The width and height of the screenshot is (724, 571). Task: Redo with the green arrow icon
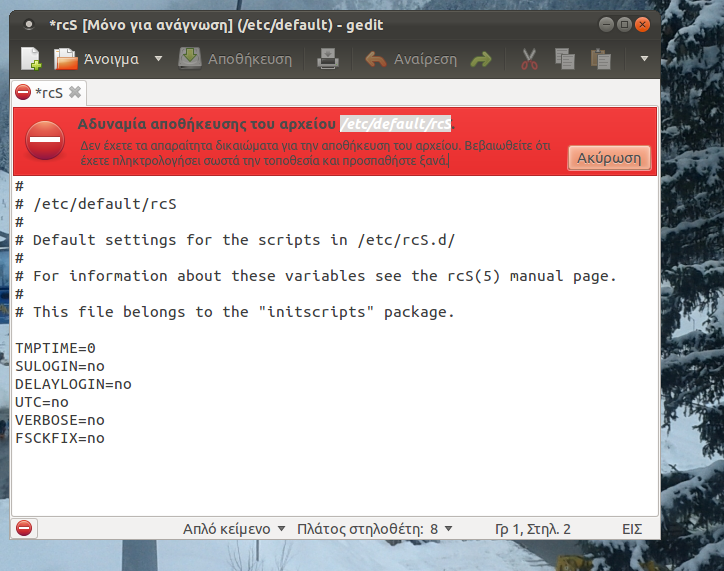[481, 59]
